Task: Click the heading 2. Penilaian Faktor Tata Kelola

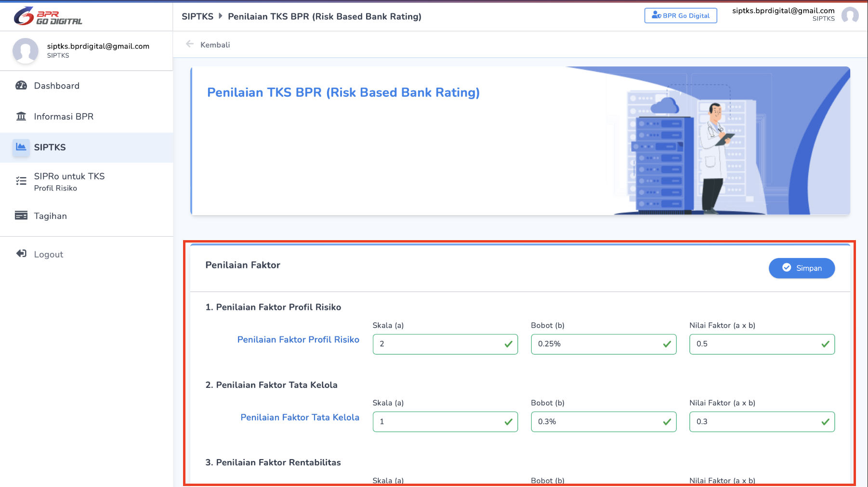Action: pos(271,385)
